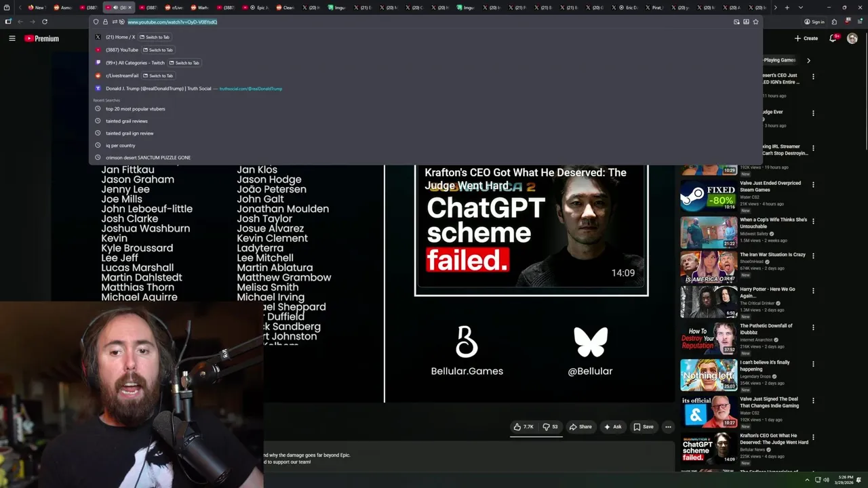This screenshot has height=488, width=868.
Task: Select recent search crimson desert SANCTUM PUZZLE GONE
Action: pyautogui.click(x=426, y=157)
